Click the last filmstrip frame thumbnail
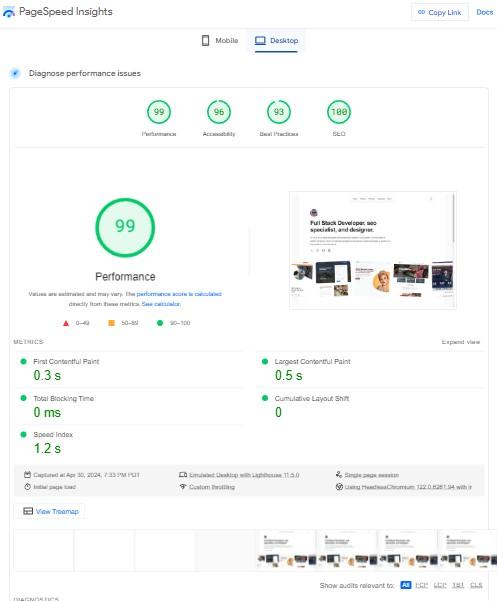 [467, 550]
